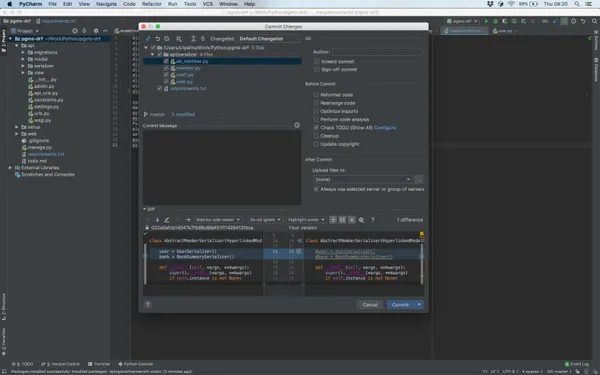Viewport: 600px width, 375px height.
Task: Click the Expand All icon in changes toolbar
Action: (x=193, y=39)
